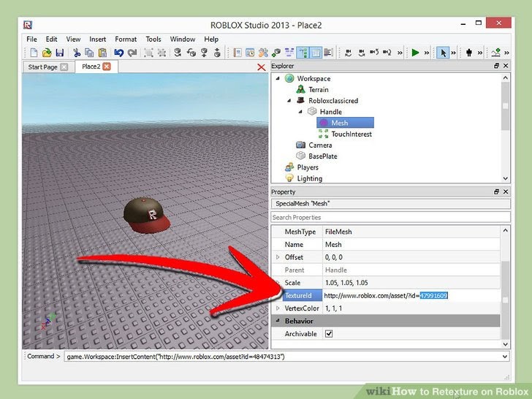Save the place with the floppy disk icon

60,53
